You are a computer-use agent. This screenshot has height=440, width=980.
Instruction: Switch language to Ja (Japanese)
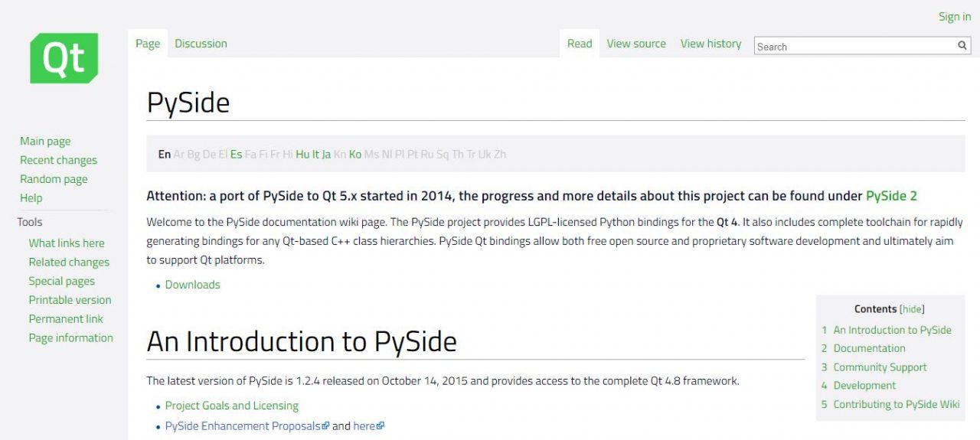(326, 155)
